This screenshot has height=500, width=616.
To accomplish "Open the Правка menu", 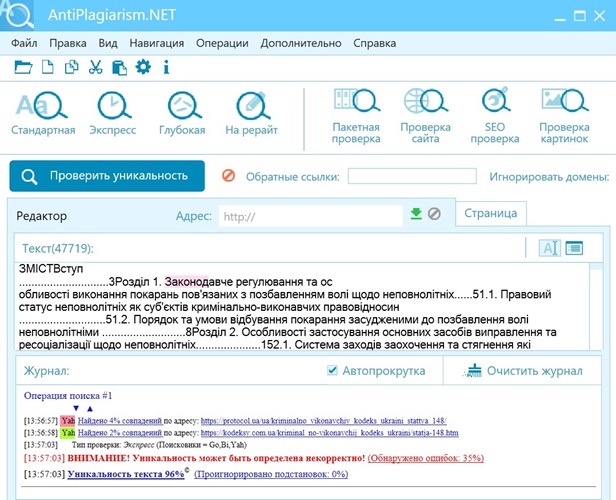I will pos(68,43).
